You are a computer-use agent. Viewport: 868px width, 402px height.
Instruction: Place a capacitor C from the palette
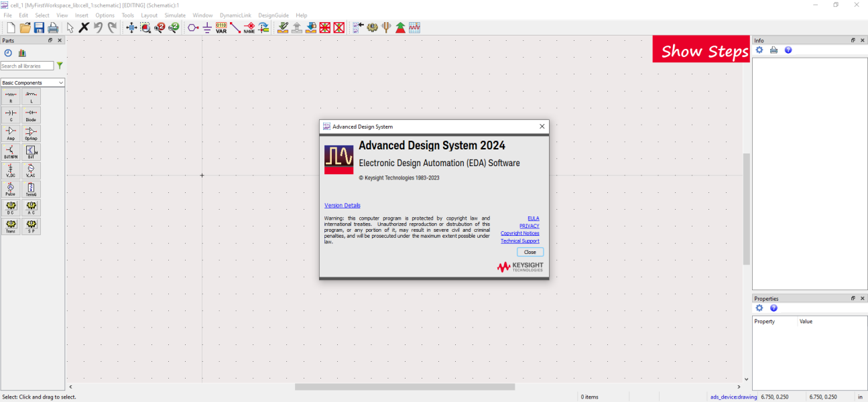click(x=11, y=115)
